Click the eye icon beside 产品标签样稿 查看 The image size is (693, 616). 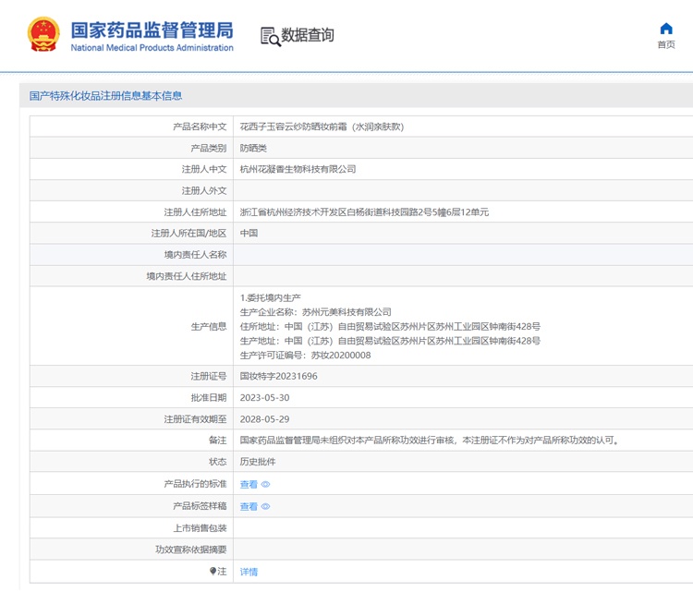point(265,506)
